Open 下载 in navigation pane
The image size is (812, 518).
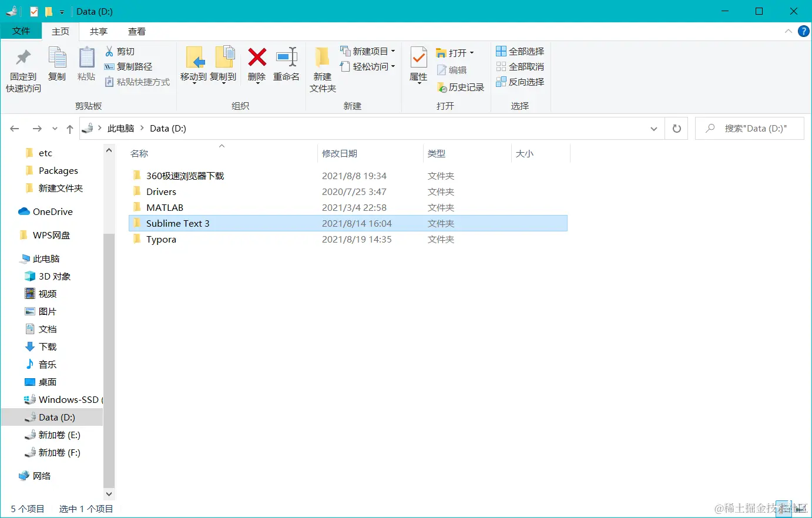coord(48,347)
